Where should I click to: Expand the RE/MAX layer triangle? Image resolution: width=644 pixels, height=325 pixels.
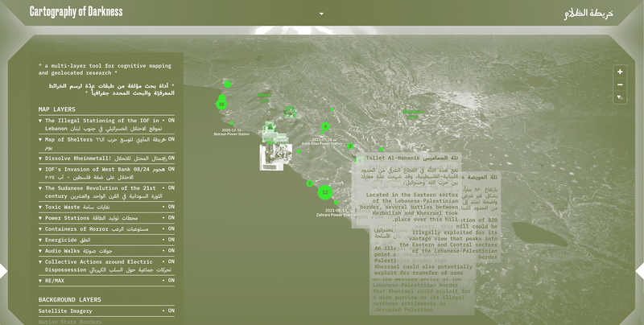click(40, 281)
